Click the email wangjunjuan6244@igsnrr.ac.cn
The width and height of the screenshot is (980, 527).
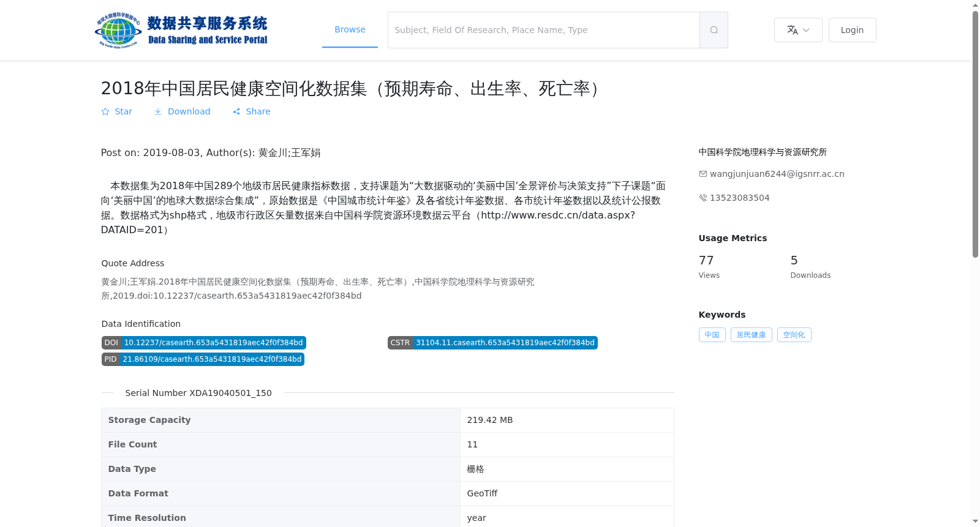pos(777,174)
